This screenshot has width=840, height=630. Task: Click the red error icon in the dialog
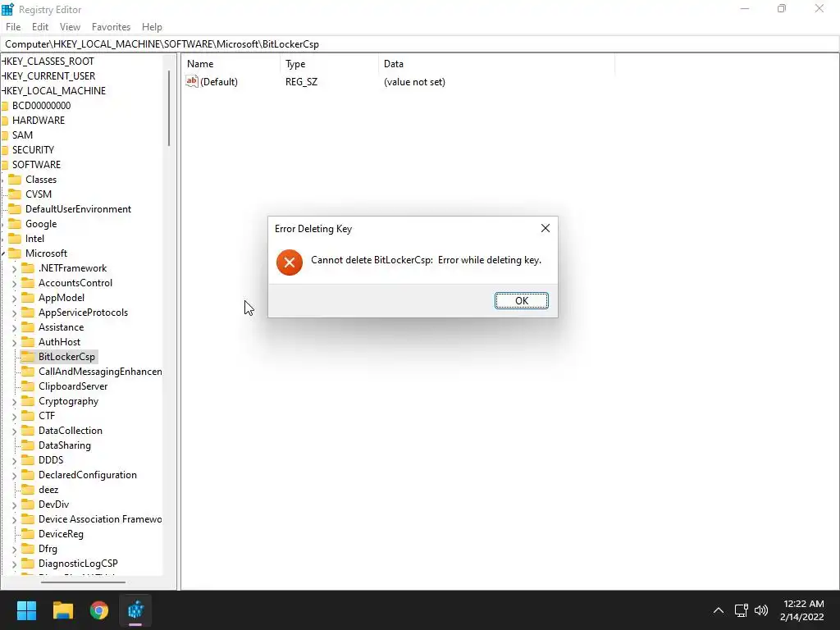pyautogui.click(x=290, y=262)
